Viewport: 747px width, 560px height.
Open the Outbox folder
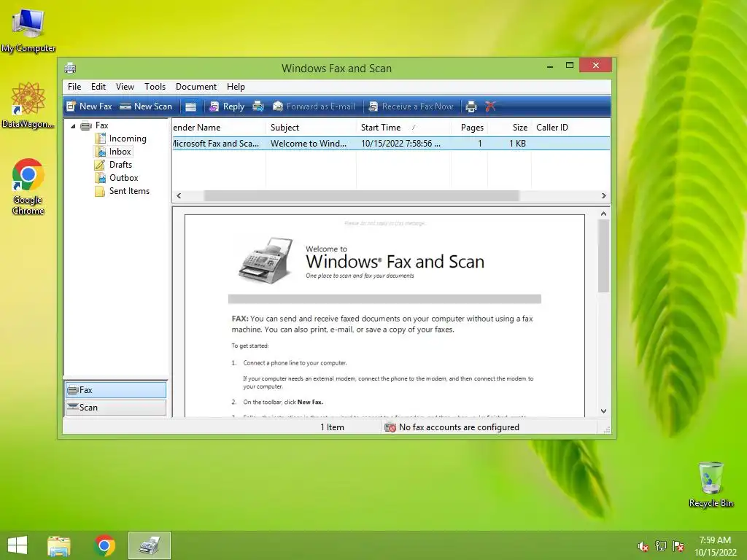click(x=123, y=178)
